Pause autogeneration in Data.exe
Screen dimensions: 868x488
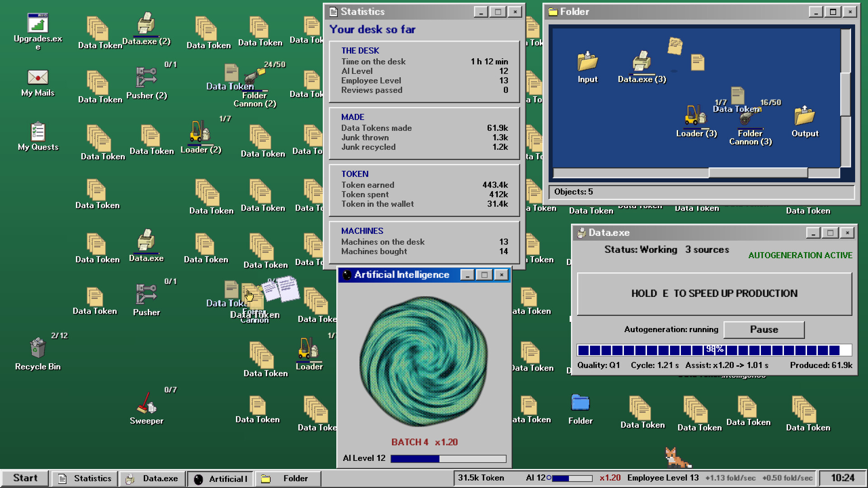tap(764, 329)
